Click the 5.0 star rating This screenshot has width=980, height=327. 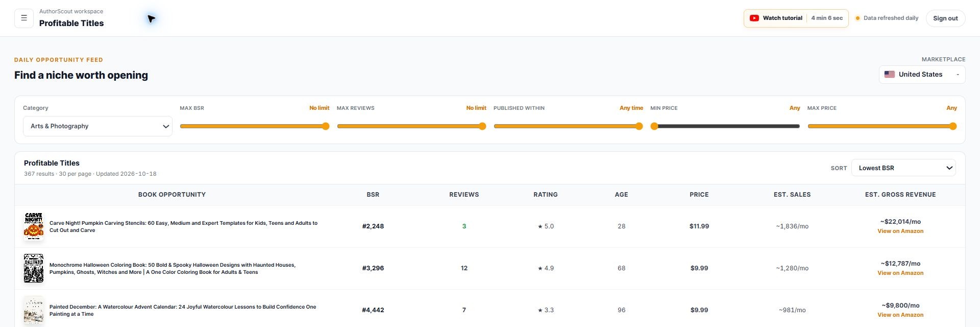(x=546, y=226)
